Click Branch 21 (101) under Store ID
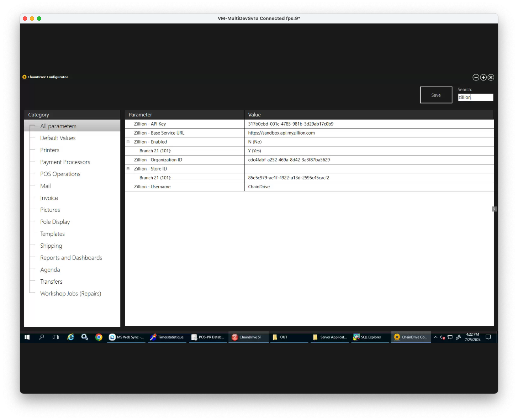Screen dimensions: 518x420 tap(185, 178)
